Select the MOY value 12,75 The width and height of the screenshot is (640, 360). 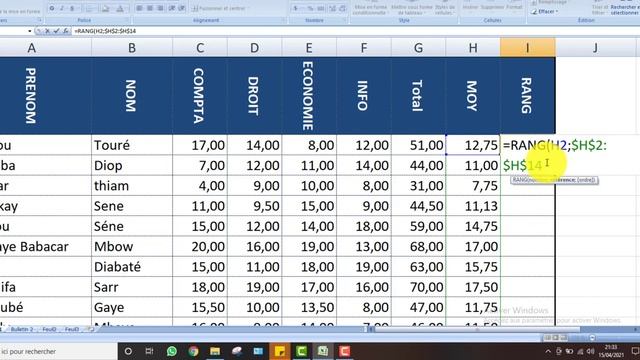click(473, 145)
